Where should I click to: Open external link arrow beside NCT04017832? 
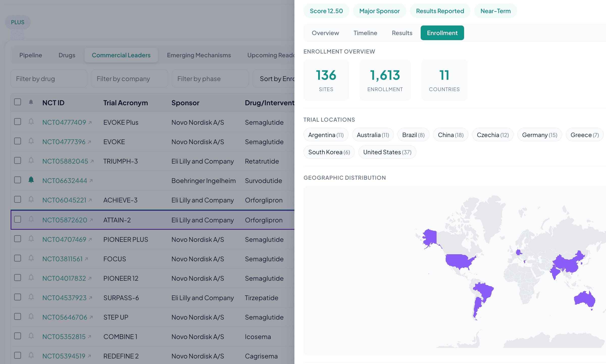pyautogui.click(x=90, y=278)
